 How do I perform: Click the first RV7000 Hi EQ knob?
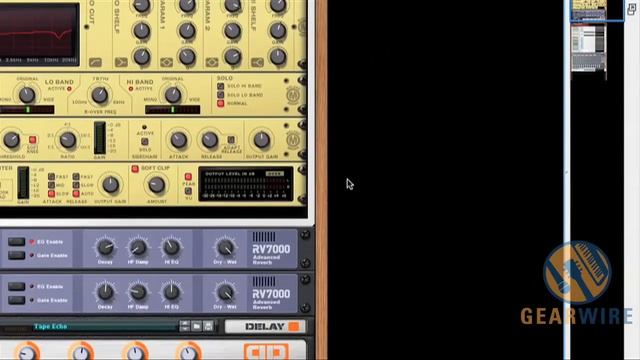coord(171,247)
